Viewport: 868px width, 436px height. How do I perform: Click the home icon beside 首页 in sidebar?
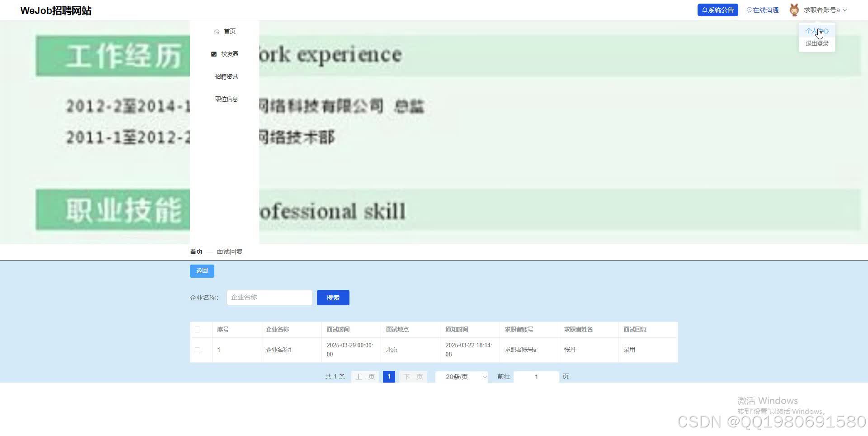pos(217,31)
